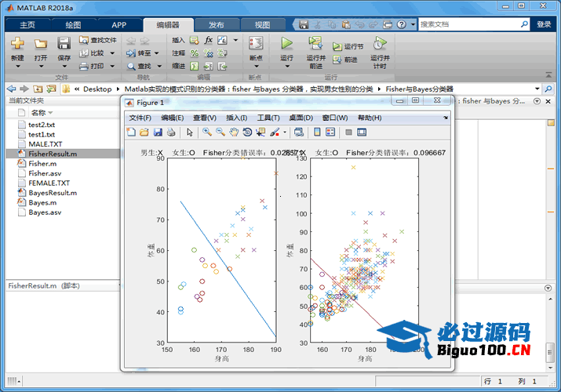This screenshot has width=561, height=392.
Task: Click the zoom in tool in Figure toolbar
Action: (207, 132)
